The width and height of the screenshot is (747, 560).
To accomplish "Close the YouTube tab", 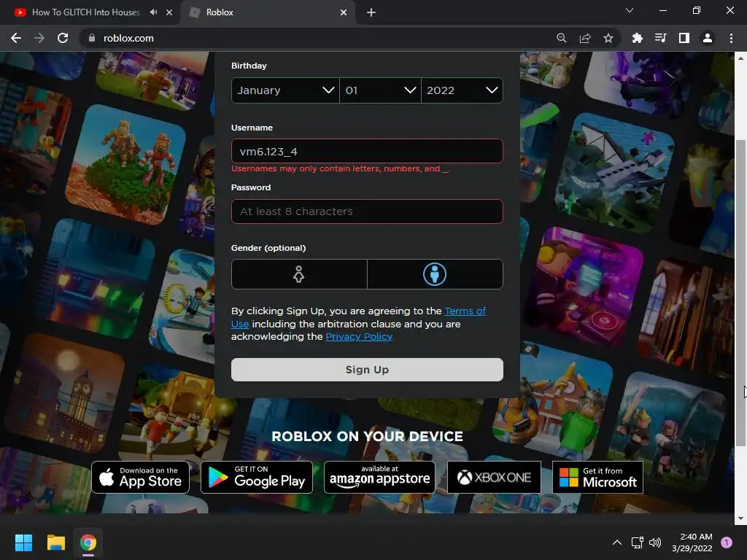I will tap(169, 12).
